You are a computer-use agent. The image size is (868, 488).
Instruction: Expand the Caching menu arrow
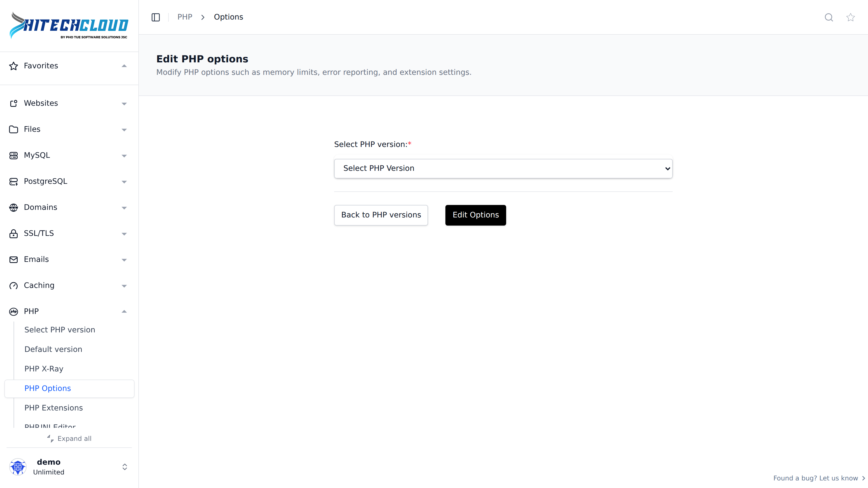[124, 286]
